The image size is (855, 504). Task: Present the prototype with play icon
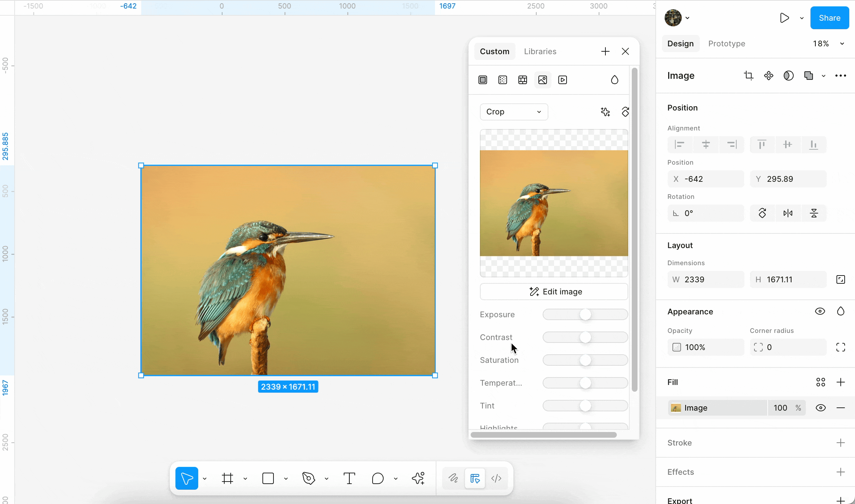[784, 18]
